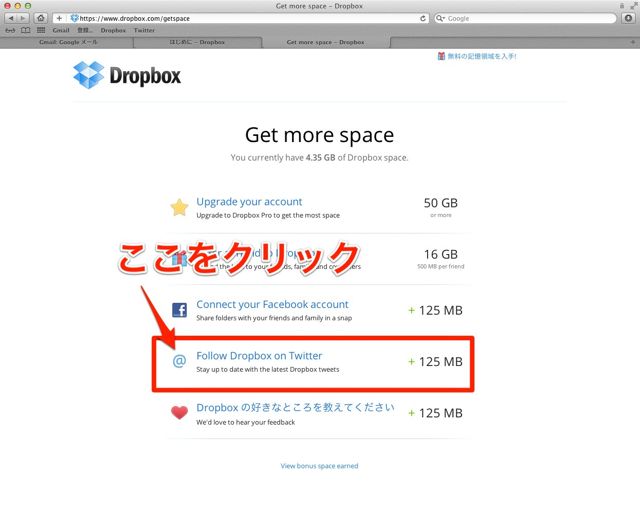Open View bonus space earned link
The width and height of the screenshot is (640, 506).
click(319, 466)
